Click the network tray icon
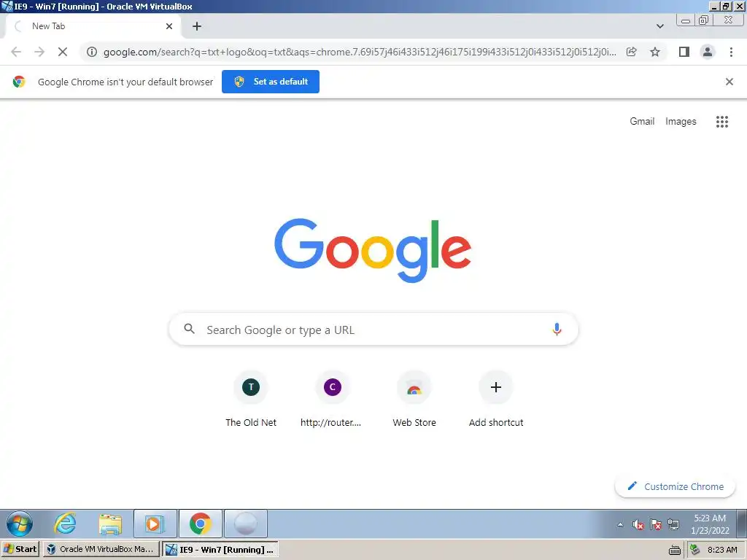 (x=673, y=524)
